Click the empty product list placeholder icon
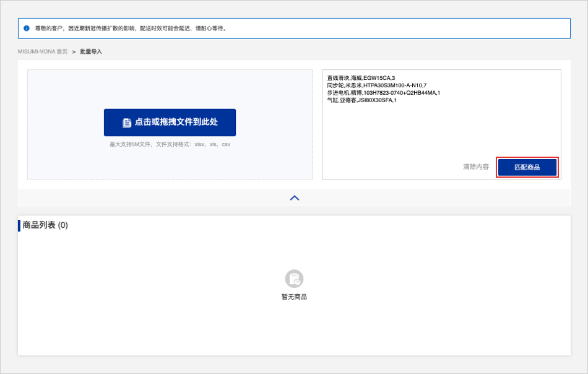 [x=294, y=279]
